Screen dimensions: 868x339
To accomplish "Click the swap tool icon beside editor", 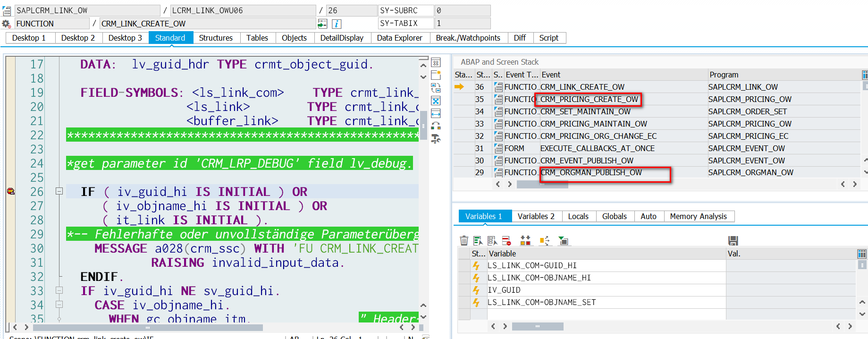I will (436, 88).
